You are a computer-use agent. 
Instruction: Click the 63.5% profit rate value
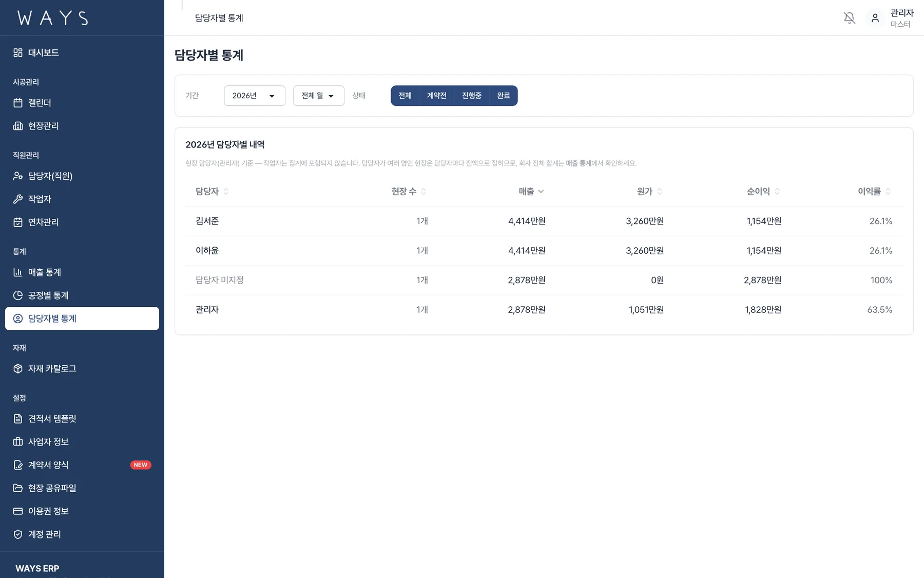880,310
